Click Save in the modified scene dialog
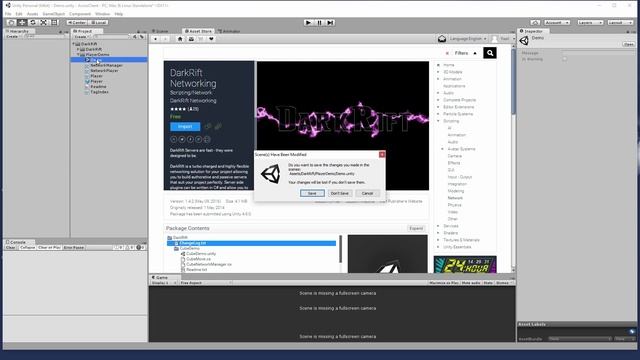The height and width of the screenshot is (360, 640). pyautogui.click(x=312, y=193)
